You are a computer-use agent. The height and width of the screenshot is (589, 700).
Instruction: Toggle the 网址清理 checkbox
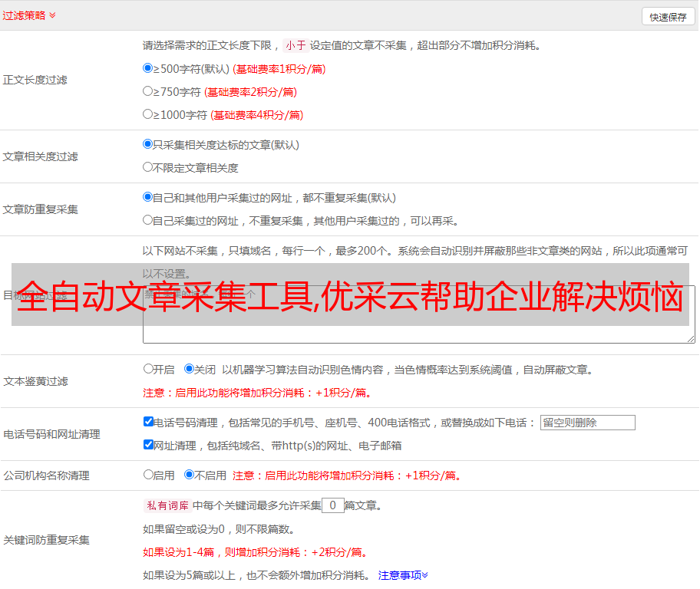148,445
